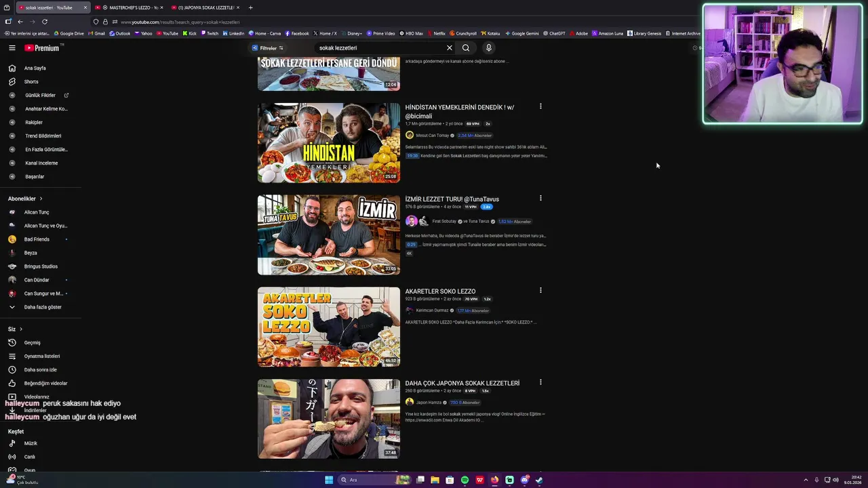This screenshot has width=868, height=488.
Task: Open Oynatma listeleri playlists
Action: 41,357
